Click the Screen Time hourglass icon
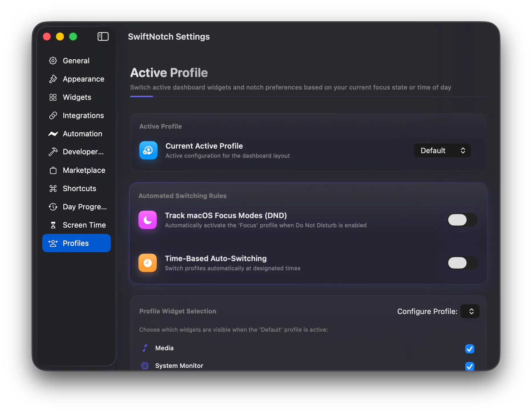This screenshot has height=413, width=532. click(x=53, y=225)
